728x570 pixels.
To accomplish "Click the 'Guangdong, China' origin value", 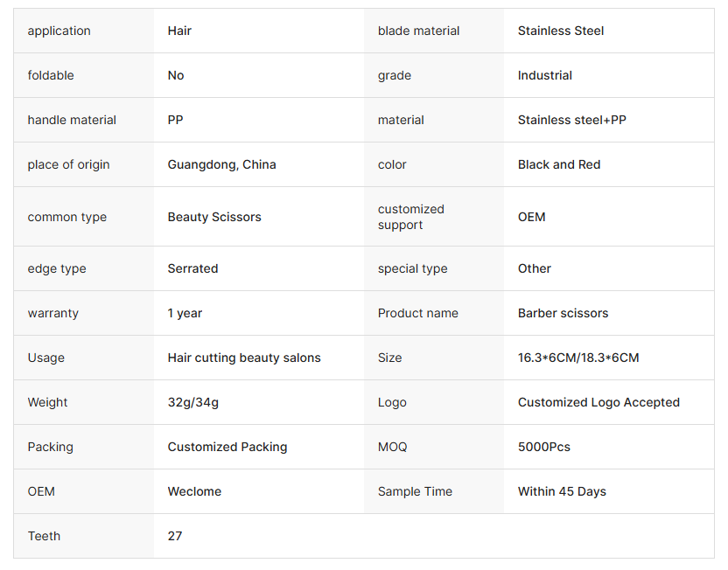I will [x=221, y=164].
